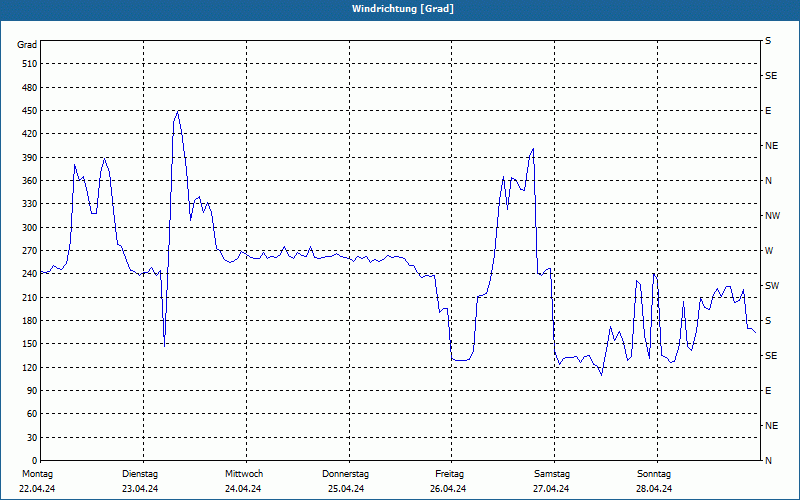Pick the date 27.04.24
800x500 pixels.
pyautogui.click(x=551, y=489)
